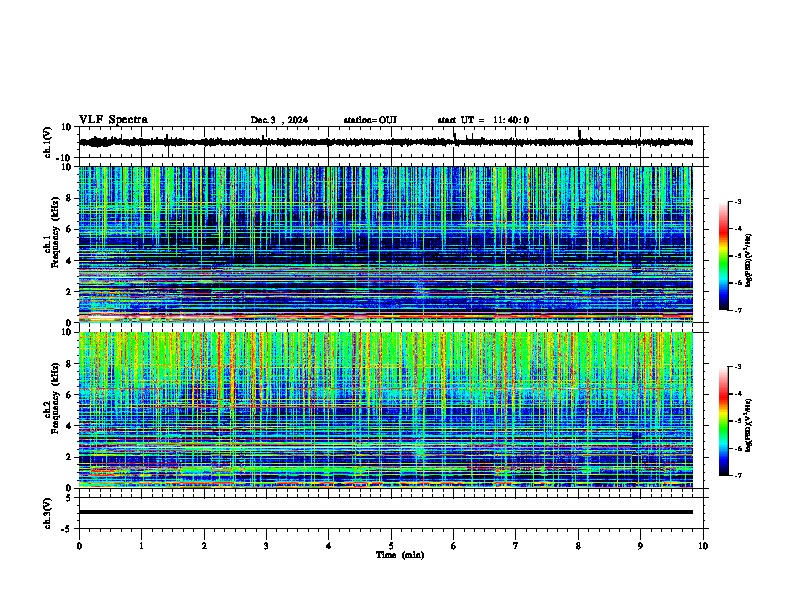Click the ch.2 colorbar log(PSD) label
Viewport: 792px width, 612px height.
(x=749, y=425)
